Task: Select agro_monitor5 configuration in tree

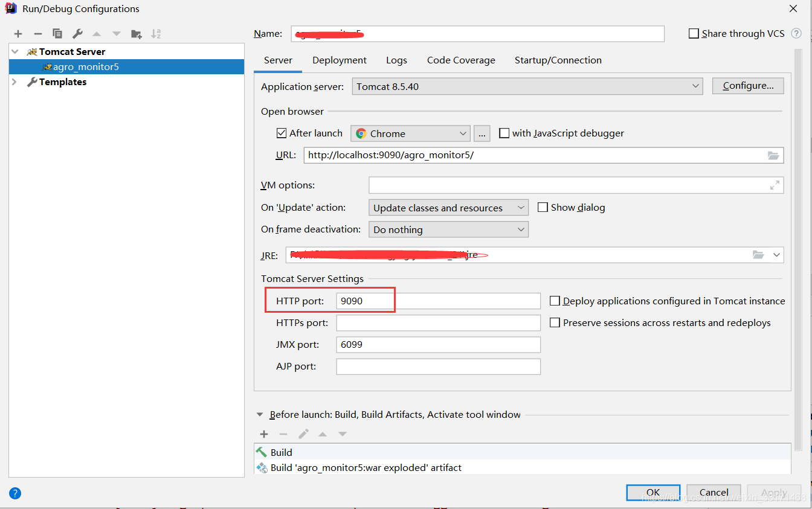Action: coord(127,67)
